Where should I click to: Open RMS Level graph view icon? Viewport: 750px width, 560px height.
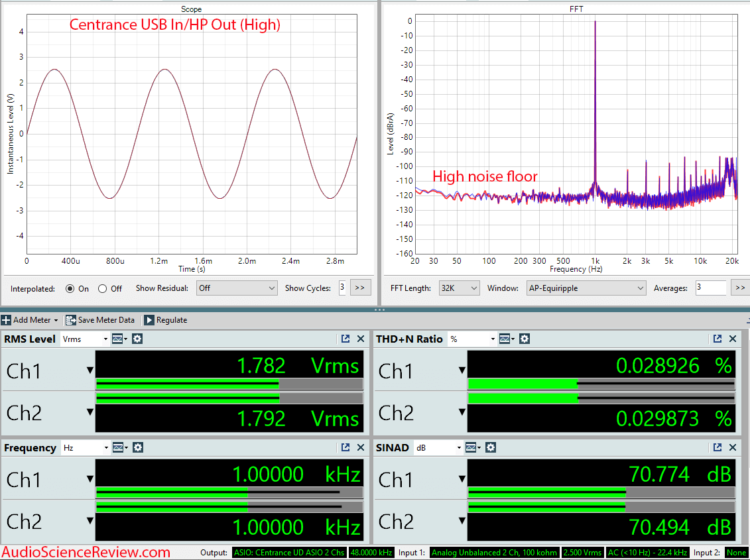(117, 339)
